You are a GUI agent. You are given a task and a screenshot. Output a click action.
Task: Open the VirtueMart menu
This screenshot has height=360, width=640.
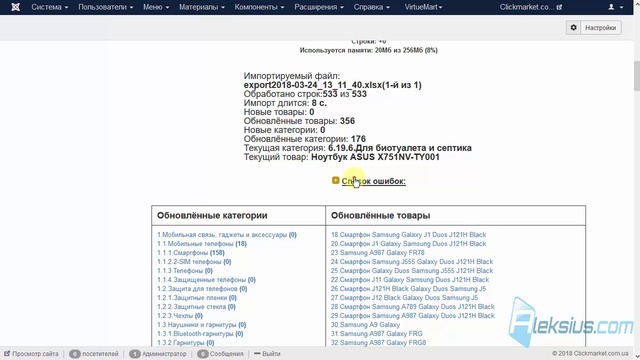pos(423,7)
